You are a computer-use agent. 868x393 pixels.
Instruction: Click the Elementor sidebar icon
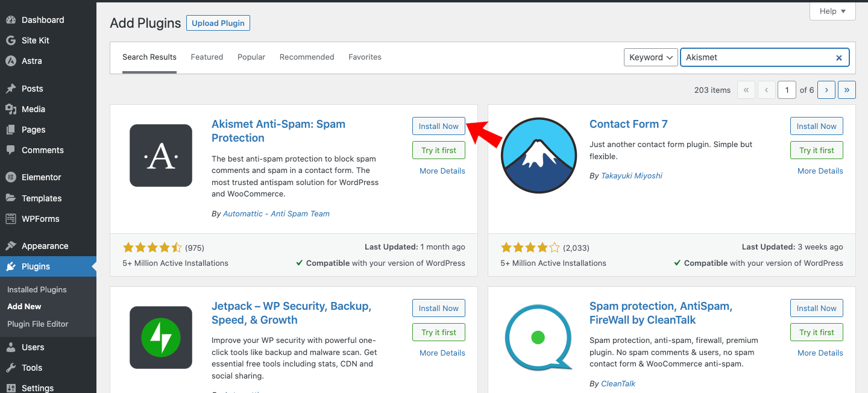tap(11, 177)
